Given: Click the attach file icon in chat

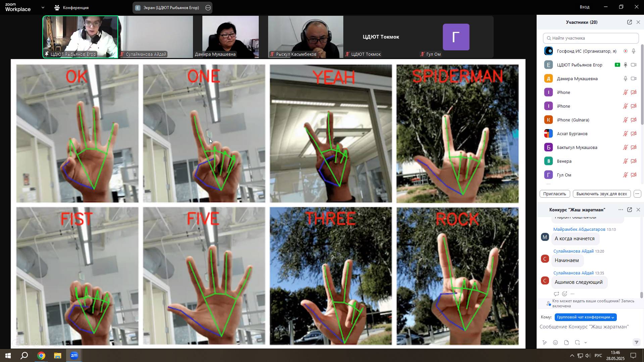Looking at the screenshot, I should point(566,343).
